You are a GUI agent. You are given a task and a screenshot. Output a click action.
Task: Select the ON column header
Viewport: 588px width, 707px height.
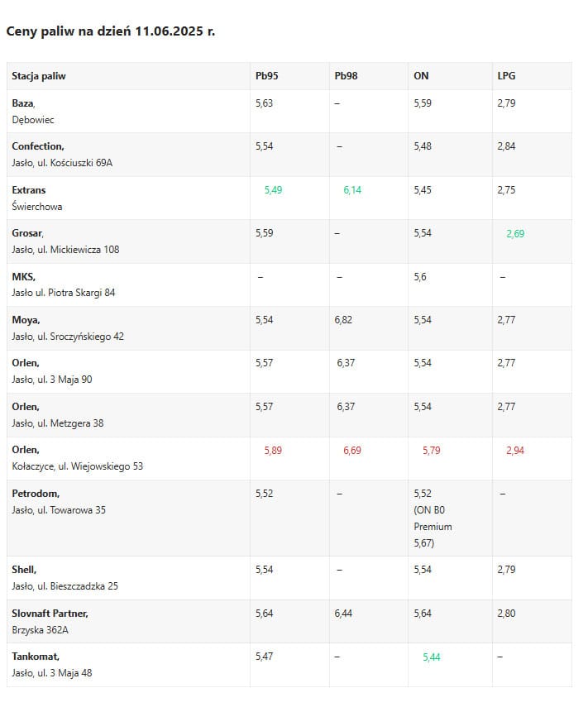point(421,76)
